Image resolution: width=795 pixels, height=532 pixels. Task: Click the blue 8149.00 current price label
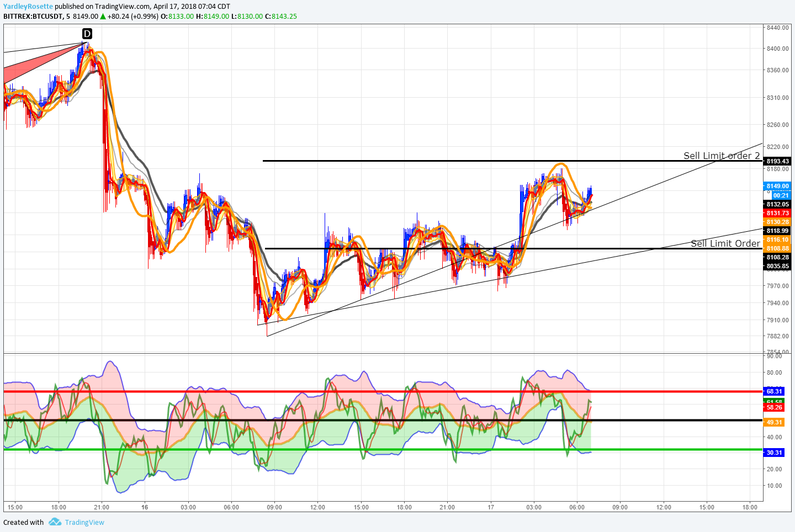pyautogui.click(x=777, y=186)
